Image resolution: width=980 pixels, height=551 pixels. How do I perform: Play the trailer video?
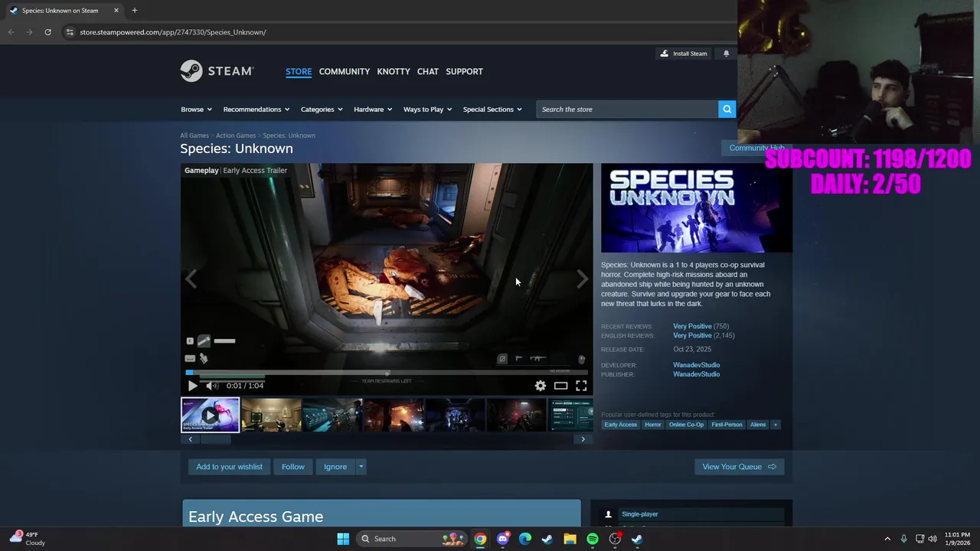coord(192,386)
